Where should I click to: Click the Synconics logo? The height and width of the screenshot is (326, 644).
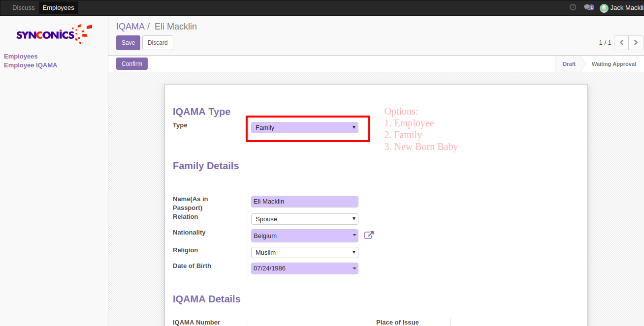pyautogui.click(x=54, y=34)
